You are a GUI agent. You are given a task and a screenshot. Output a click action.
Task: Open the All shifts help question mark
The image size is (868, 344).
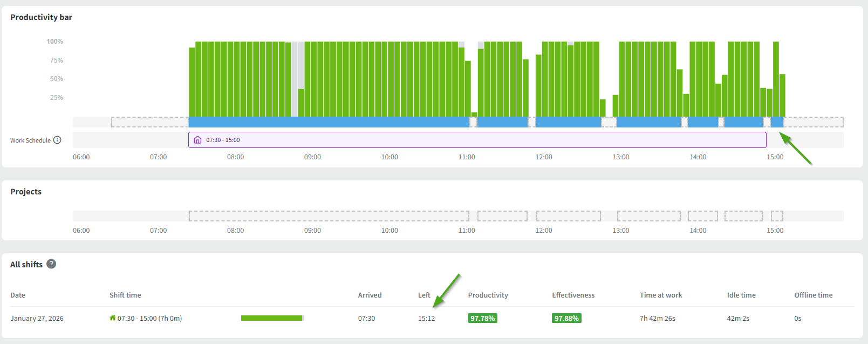(x=51, y=264)
